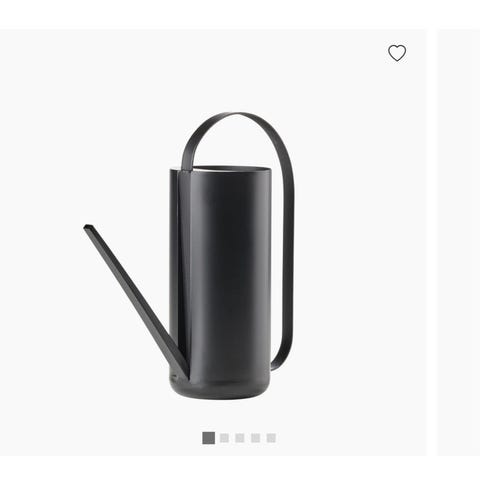Click the rounded base of the watering can
The height and width of the screenshot is (480, 480).
220,390
